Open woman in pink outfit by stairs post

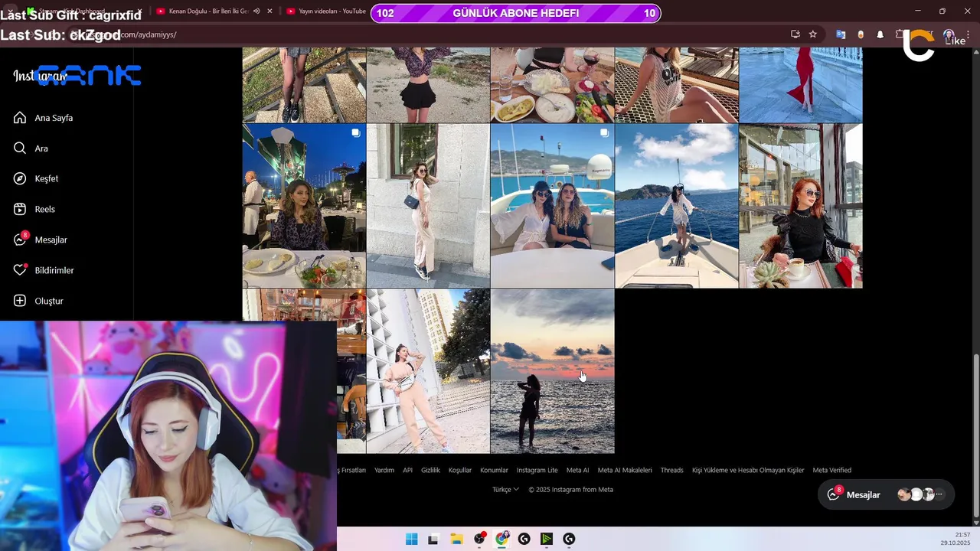[428, 371]
